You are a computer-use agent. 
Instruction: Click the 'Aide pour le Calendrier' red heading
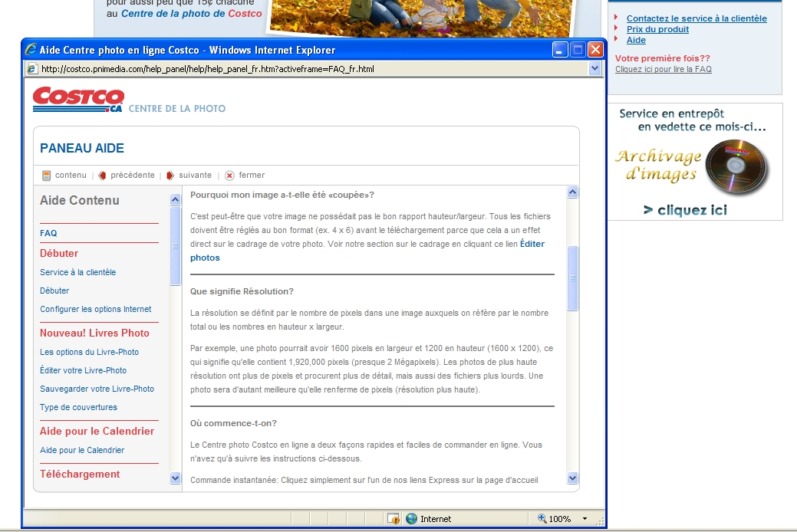[97, 431]
